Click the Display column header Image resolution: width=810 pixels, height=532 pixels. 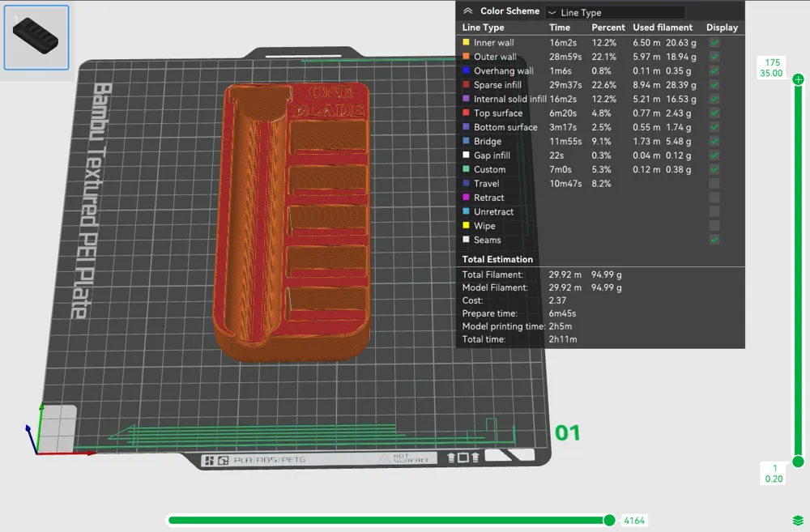(x=723, y=28)
